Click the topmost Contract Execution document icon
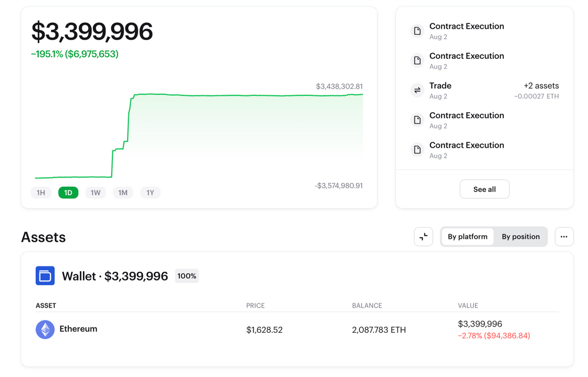This screenshot has height=377, width=588. tap(417, 31)
